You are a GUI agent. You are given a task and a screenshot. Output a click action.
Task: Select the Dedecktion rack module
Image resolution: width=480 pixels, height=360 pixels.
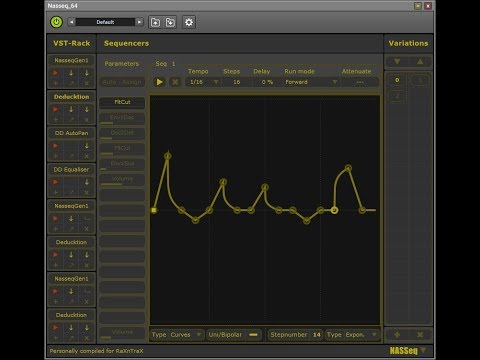tap(71, 97)
